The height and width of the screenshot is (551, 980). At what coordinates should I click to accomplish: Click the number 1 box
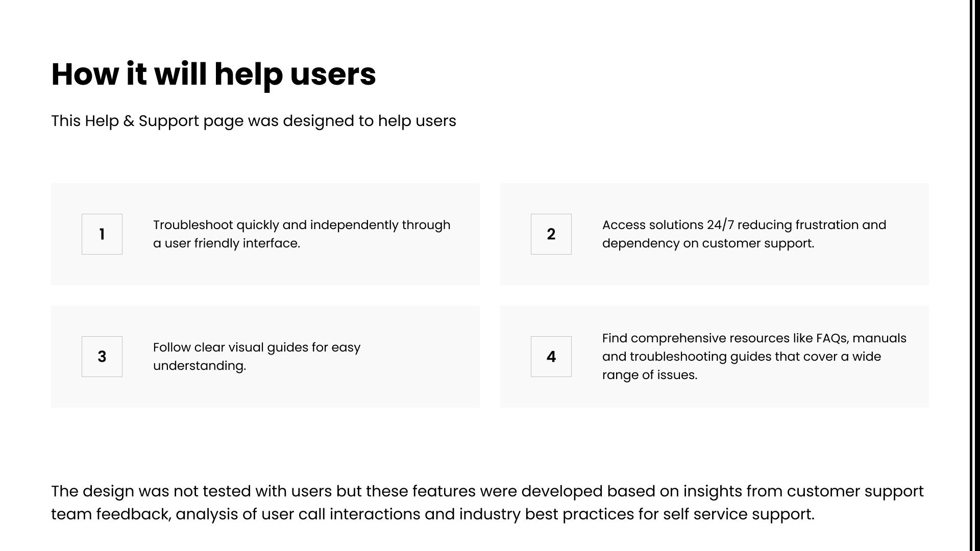pyautogui.click(x=102, y=234)
